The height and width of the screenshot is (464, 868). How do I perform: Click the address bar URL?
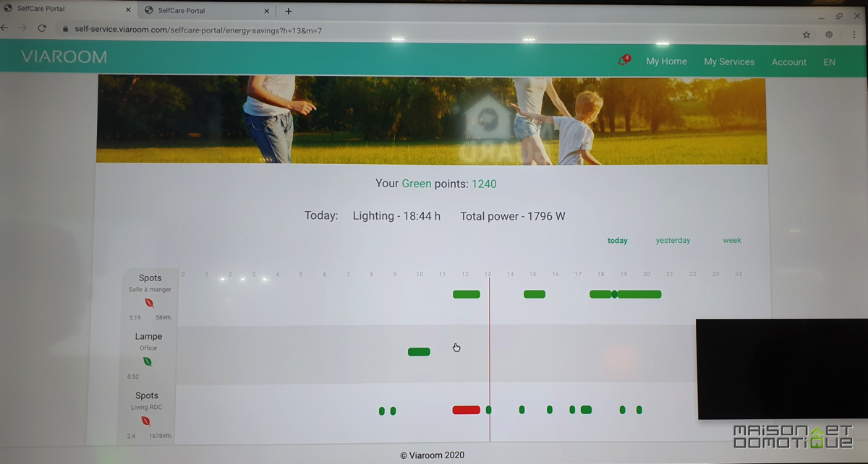[198, 30]
